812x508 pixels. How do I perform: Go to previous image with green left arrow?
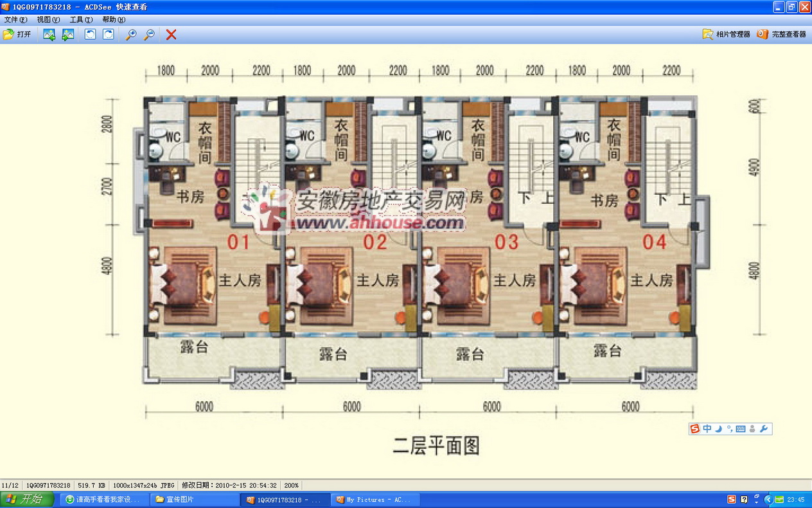49,35
